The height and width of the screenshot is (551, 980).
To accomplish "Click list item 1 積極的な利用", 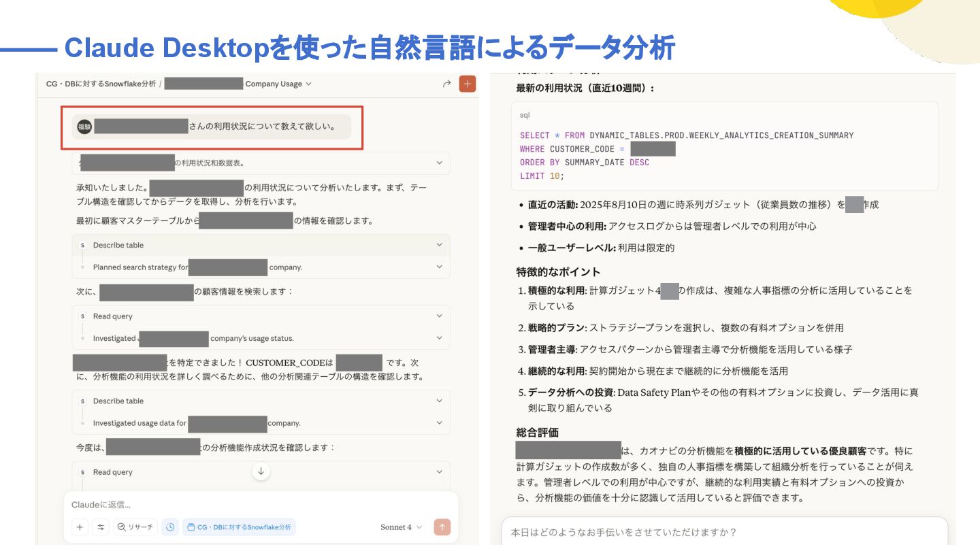I will pyautogui.click(x=720, y=298).
